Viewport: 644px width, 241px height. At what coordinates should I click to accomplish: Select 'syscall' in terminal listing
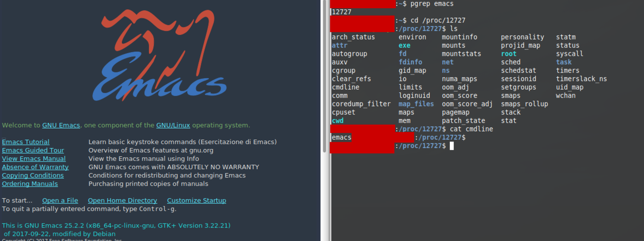click(x=570, y=54)
